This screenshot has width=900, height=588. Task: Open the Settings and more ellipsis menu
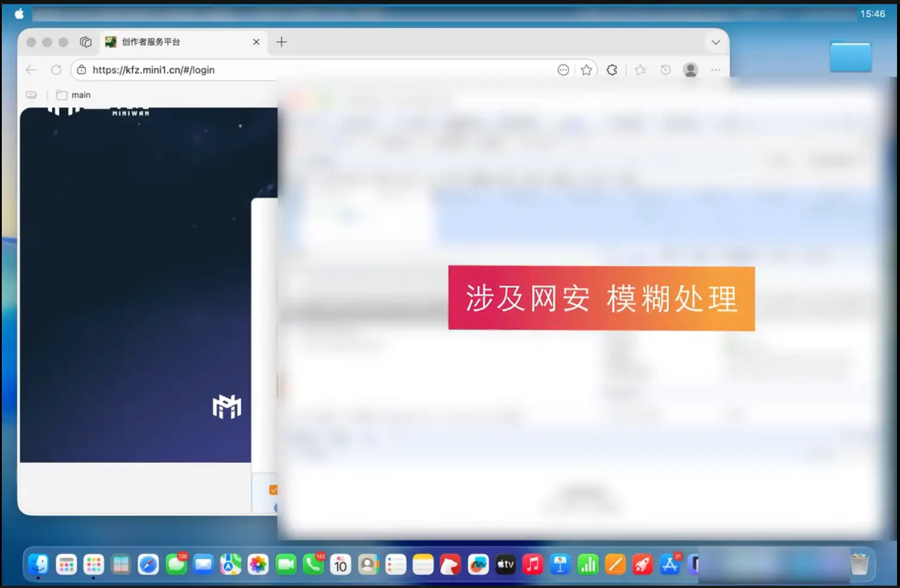pos(715,70)
